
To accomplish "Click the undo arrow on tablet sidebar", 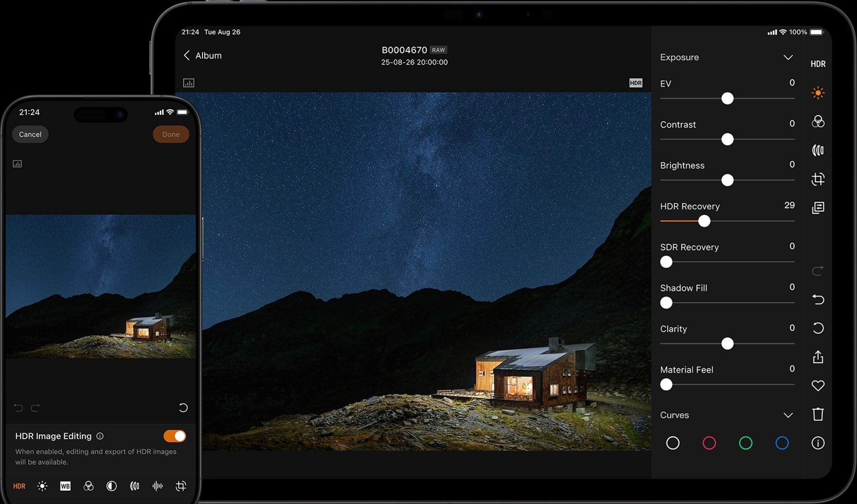I will point(818,299).
